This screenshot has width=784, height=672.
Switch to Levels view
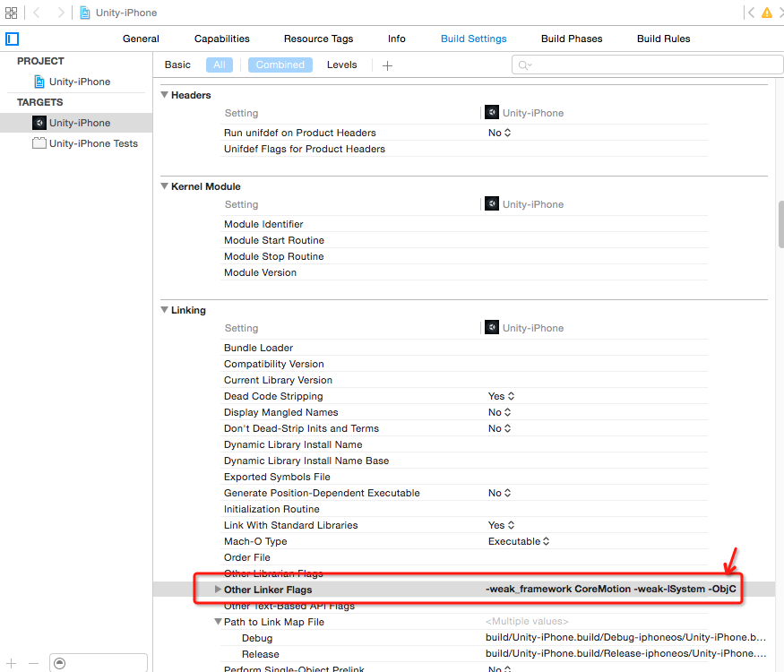[342, 65]
